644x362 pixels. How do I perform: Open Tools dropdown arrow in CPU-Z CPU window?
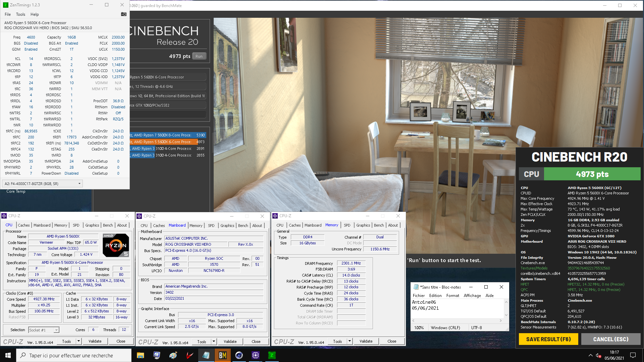[78, 341]
